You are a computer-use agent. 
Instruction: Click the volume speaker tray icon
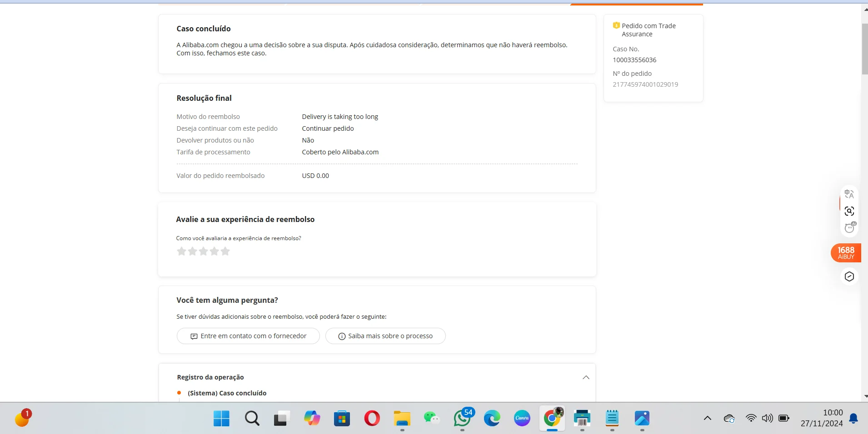pyautogui.click(x=768, y=418)
